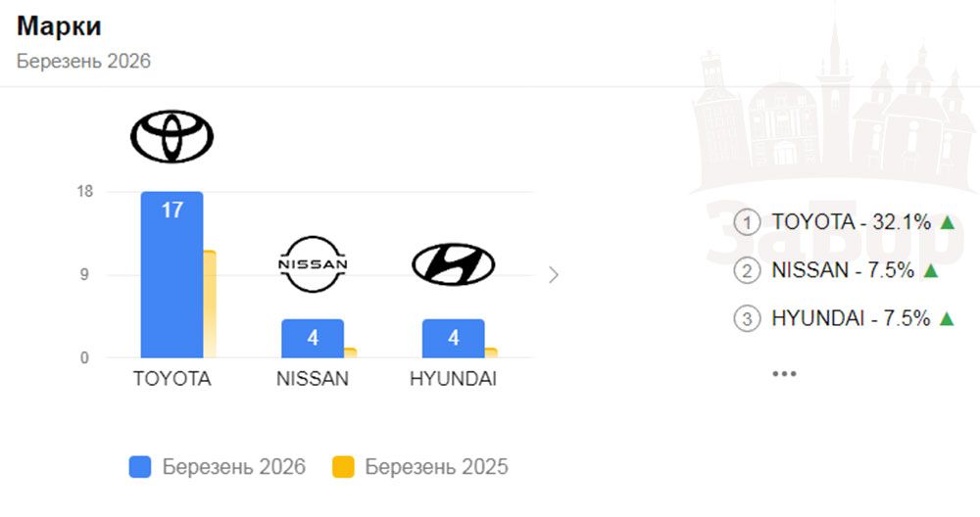Show next brands with right chevron
980x517 pixels.
click(554, 275)
